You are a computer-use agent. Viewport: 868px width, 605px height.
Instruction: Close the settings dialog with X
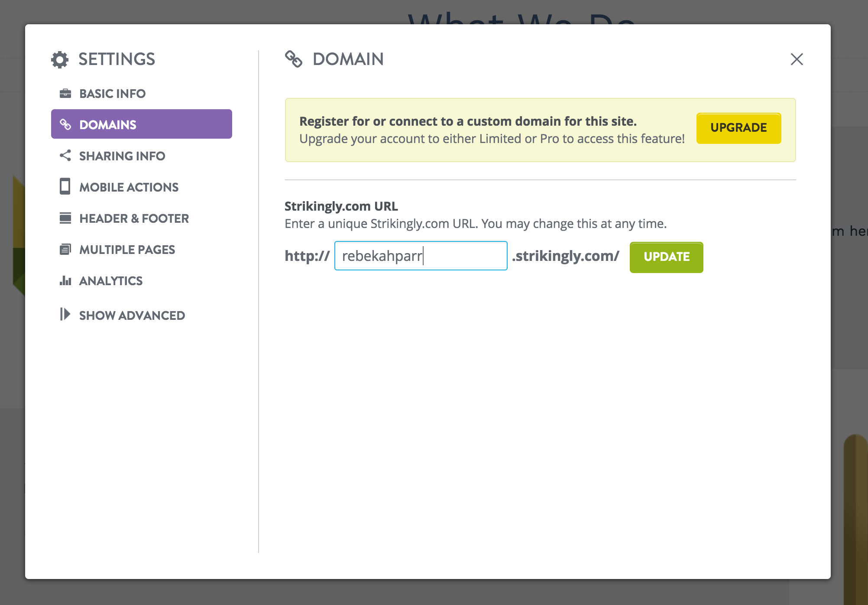[x=797, y=59]
